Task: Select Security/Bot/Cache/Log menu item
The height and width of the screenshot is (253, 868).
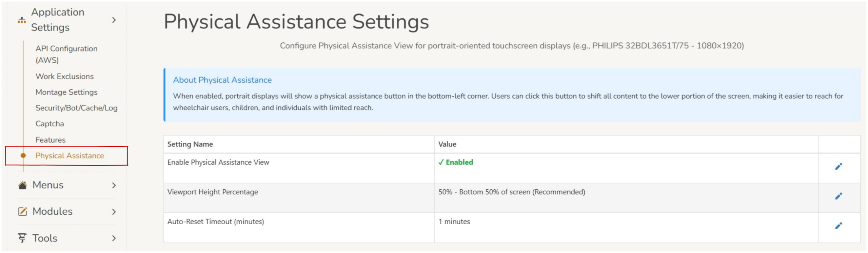Action: (x=76, y=108)
